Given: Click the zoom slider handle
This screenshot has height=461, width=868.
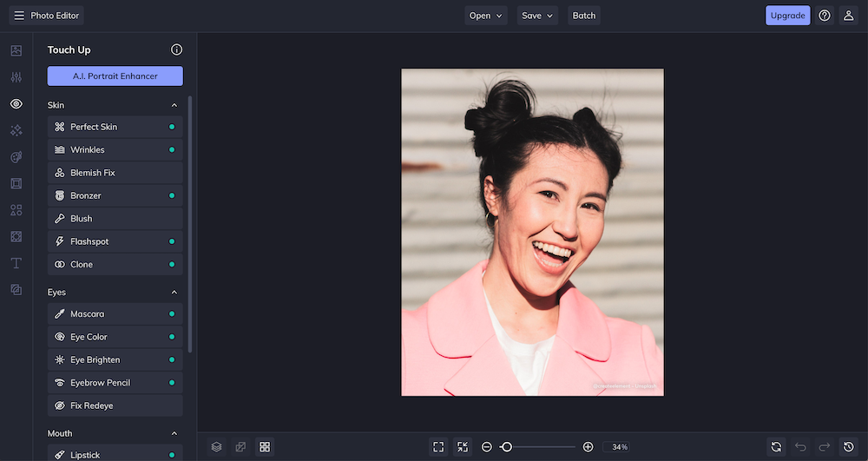Looking at the screenshot, I should [506, 447].
